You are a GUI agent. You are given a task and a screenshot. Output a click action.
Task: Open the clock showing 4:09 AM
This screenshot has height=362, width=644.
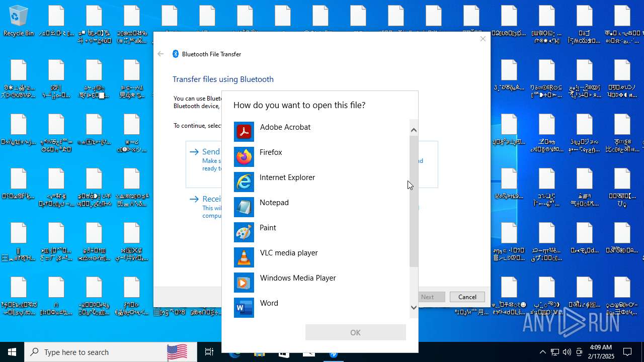tap(600, 352)
